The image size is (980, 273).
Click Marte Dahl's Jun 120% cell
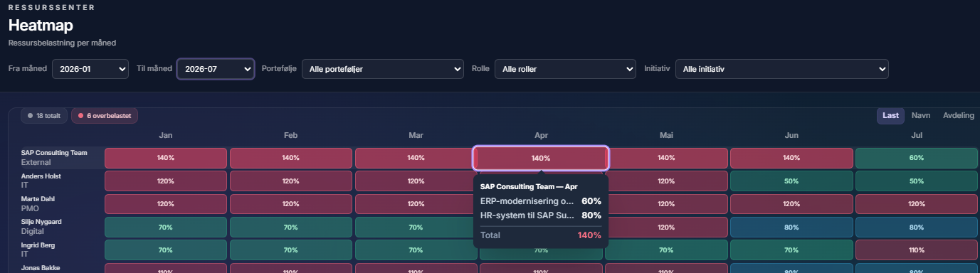click(791, 203)
